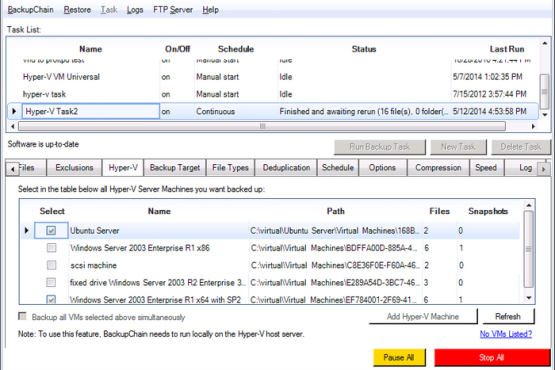The height and width of the screenshot is (370, 555).
Task: Open the FTP Server menu
Action: tap(173, 10)
